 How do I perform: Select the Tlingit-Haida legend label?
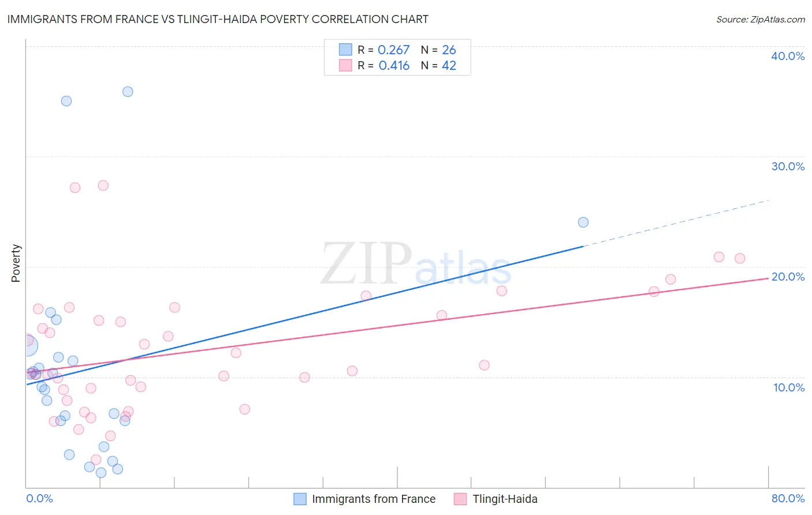point(505,499)
